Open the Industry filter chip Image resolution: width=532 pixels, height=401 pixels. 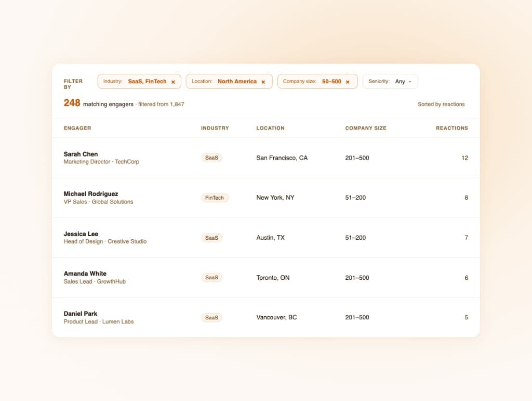click(x=139, y=82)
